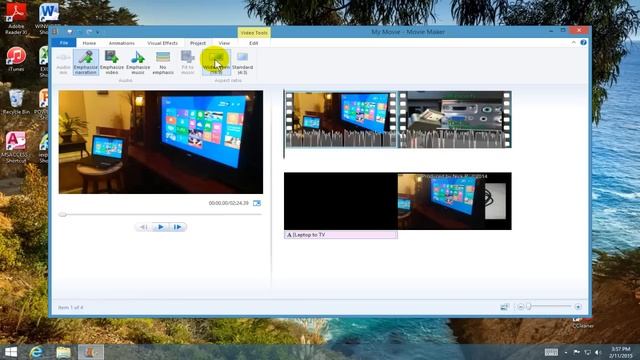Click the preview seek bar handle
Viewport: 640px width, 360px height.
point(62,214)
